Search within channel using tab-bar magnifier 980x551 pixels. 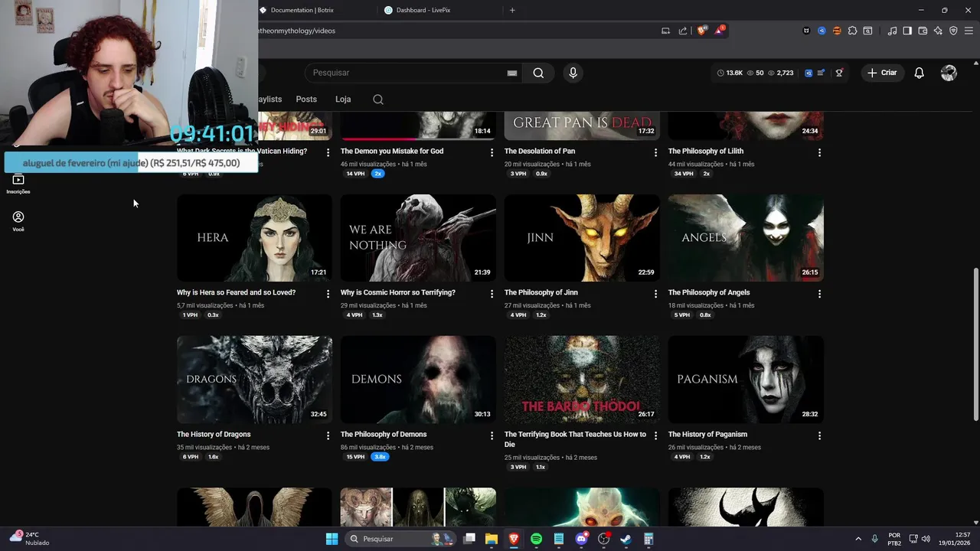[378, 99]
